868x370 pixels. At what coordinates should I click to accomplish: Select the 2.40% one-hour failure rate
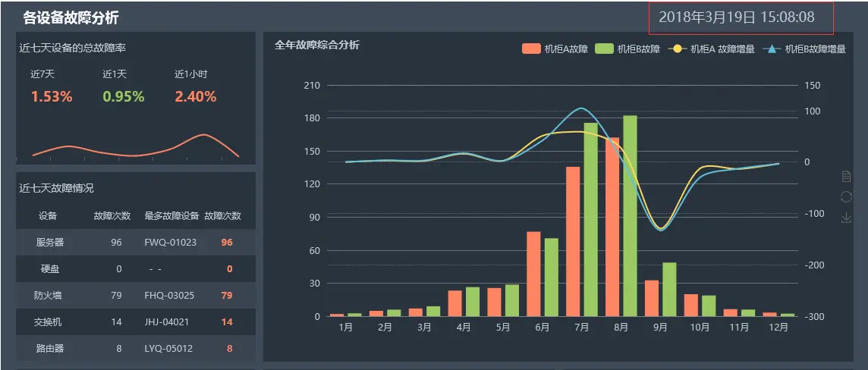pyautogui.click(x=196, y=97)
